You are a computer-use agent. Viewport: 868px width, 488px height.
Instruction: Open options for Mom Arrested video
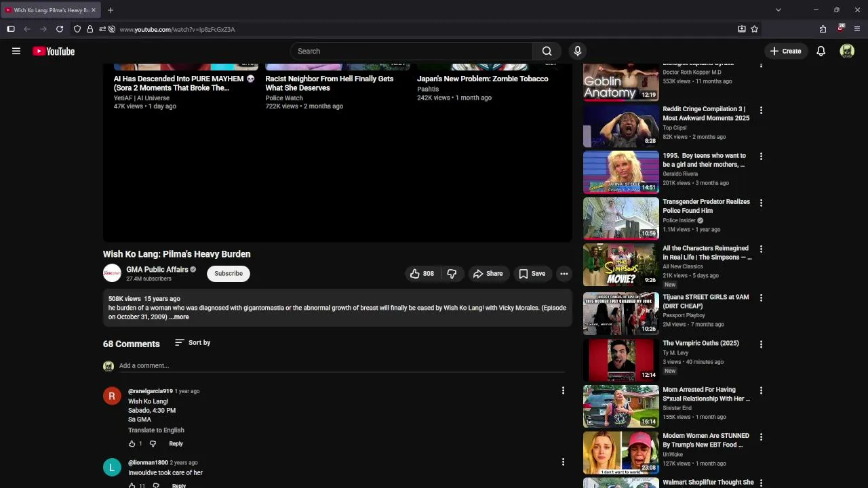(761, 390)
